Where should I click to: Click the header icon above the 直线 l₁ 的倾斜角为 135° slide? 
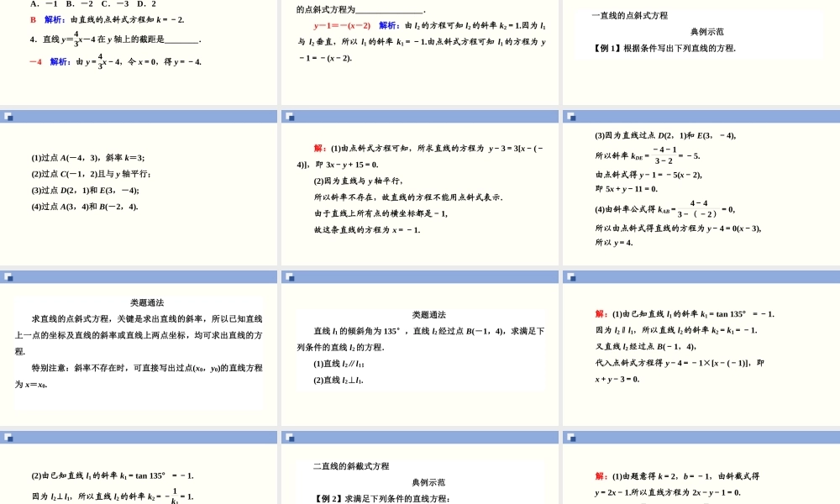(x=291, y=277)
